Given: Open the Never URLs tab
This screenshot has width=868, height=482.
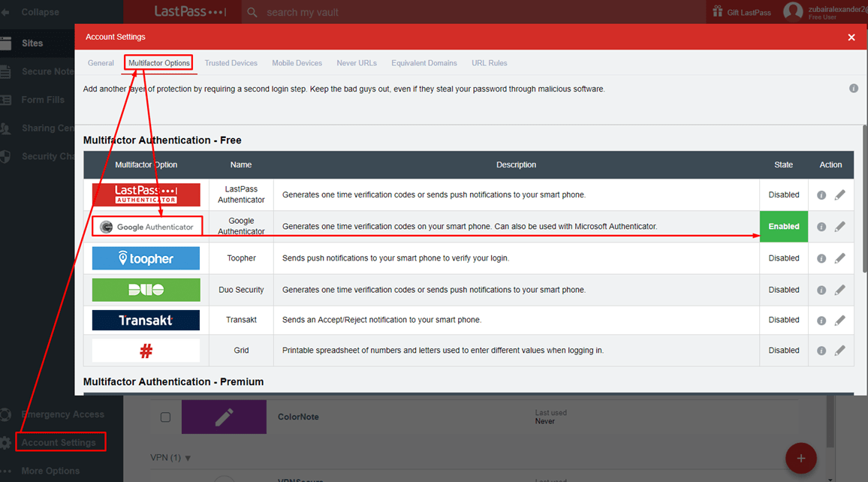Looking at the screenshot, I should click(x=357, y=63).
